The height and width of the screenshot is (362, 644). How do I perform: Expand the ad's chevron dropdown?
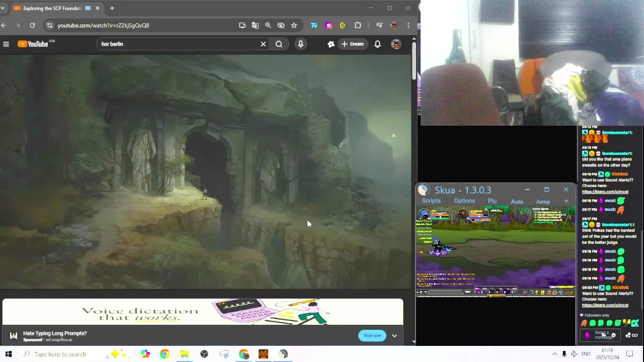394,336
